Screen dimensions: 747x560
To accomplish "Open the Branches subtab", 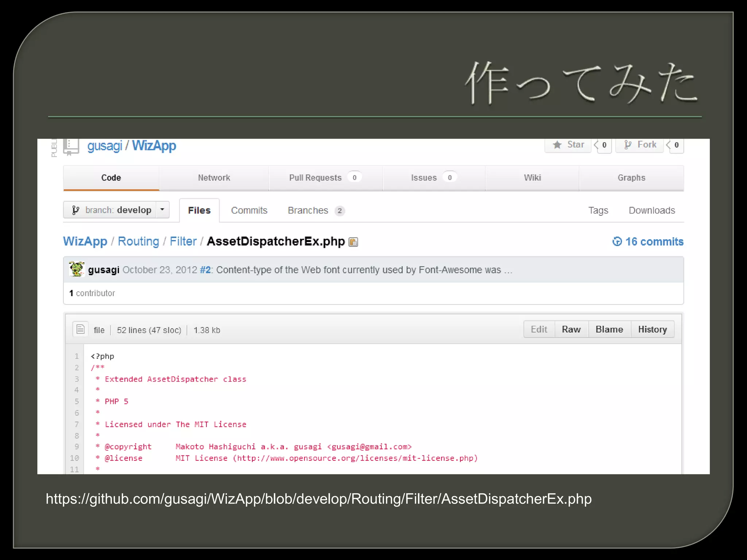I will [316, 211].
